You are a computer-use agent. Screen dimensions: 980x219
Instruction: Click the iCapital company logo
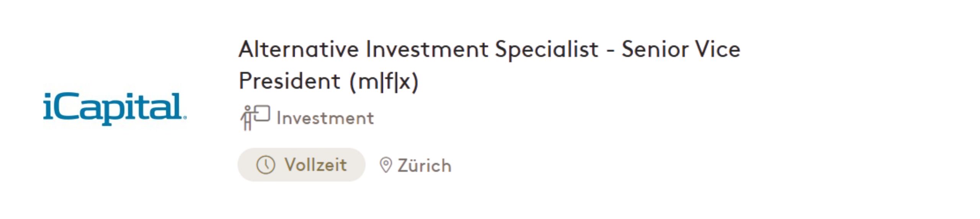(x=114, y=108)
